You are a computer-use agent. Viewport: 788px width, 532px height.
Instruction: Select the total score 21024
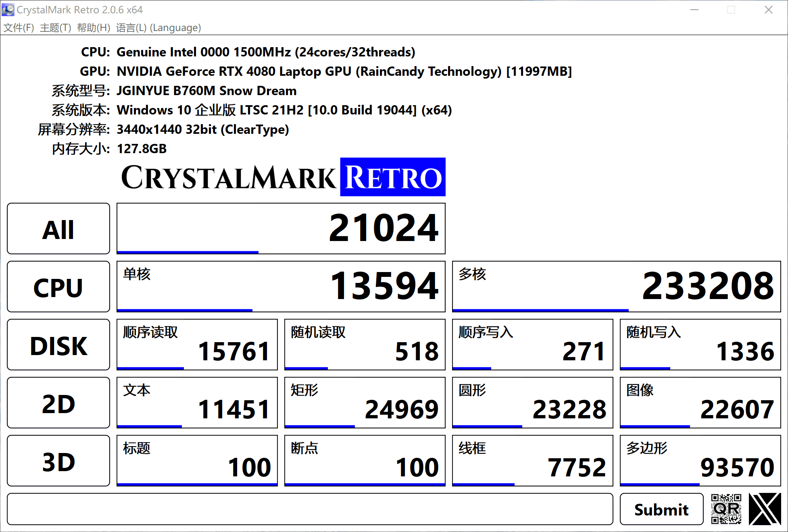coord(281,229)
